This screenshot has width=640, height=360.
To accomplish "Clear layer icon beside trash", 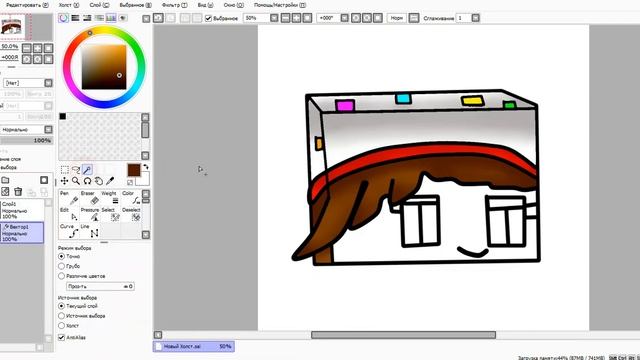I will pos(5,191).
